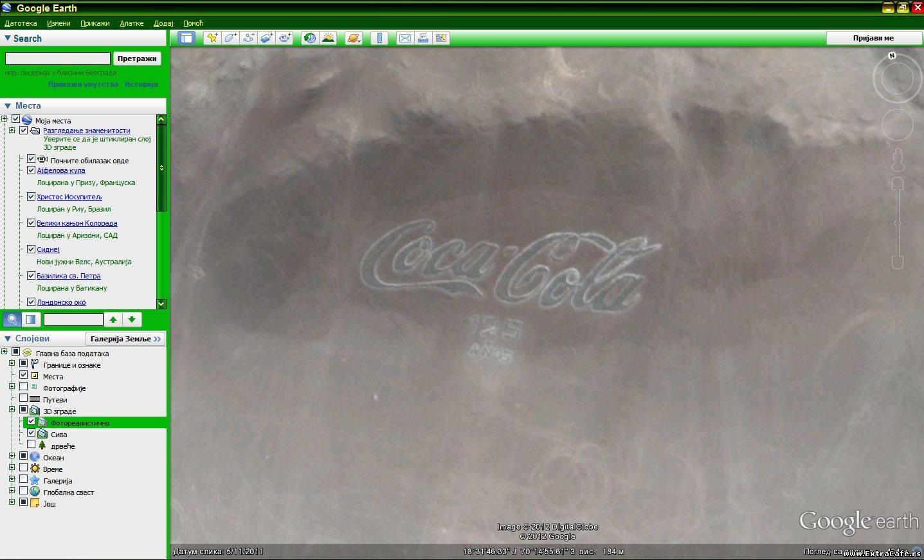Record a tour with camera icon
This screenshot has width=924, height=560.
[285, 38]
